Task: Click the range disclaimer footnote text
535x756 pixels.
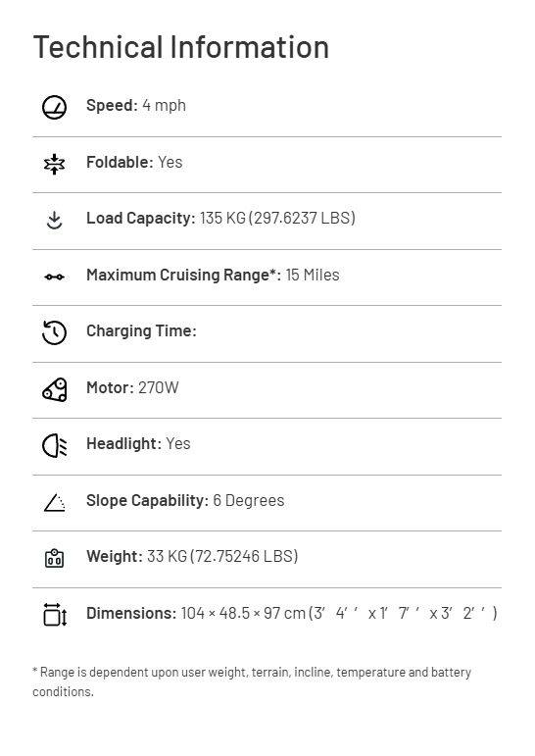Action: (x=252, y=681)
